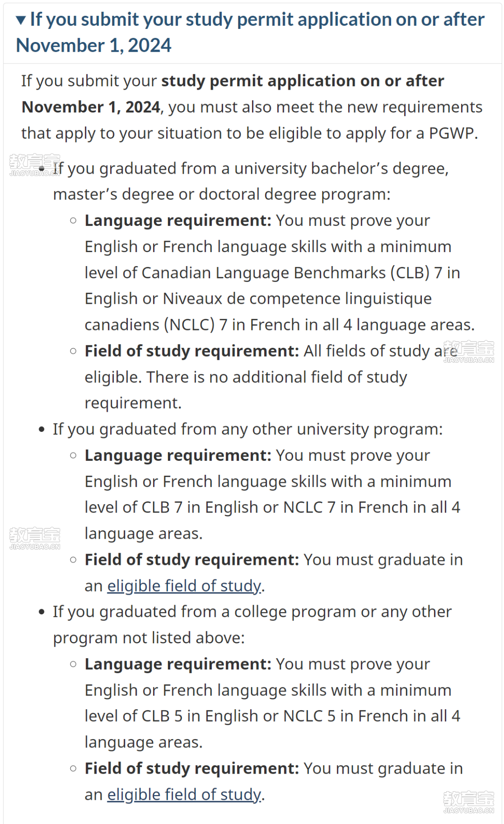Select 'Field of study requirement:' under other university program

pyautogui.click(x=192, y=560)
